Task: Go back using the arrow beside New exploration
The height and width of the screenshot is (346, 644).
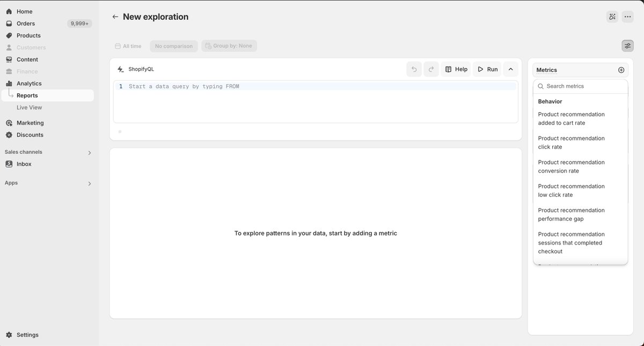Action: [x=115, y=17]
